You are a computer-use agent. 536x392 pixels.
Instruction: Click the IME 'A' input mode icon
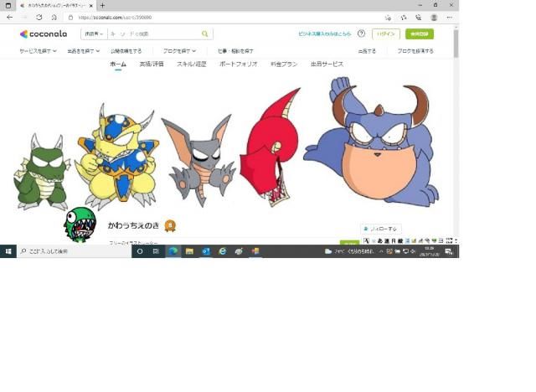(366, 240)
